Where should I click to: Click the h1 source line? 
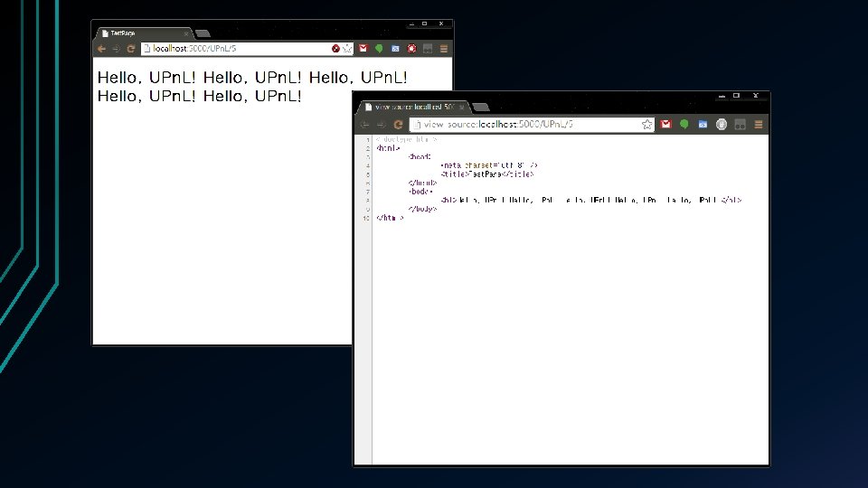pos(591,201)
